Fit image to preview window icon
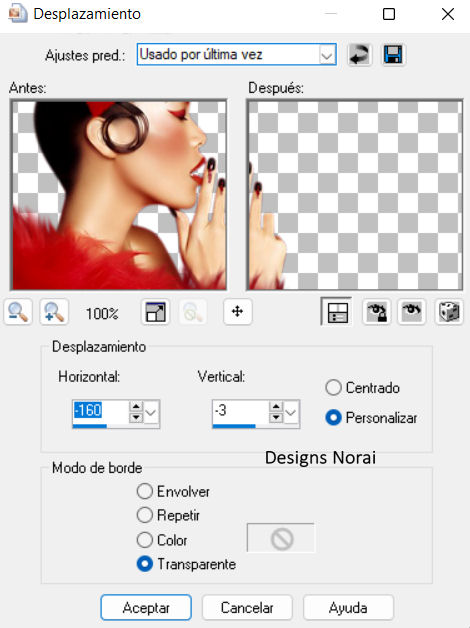This screenshot has height=628, width=470. coord(155,312)
